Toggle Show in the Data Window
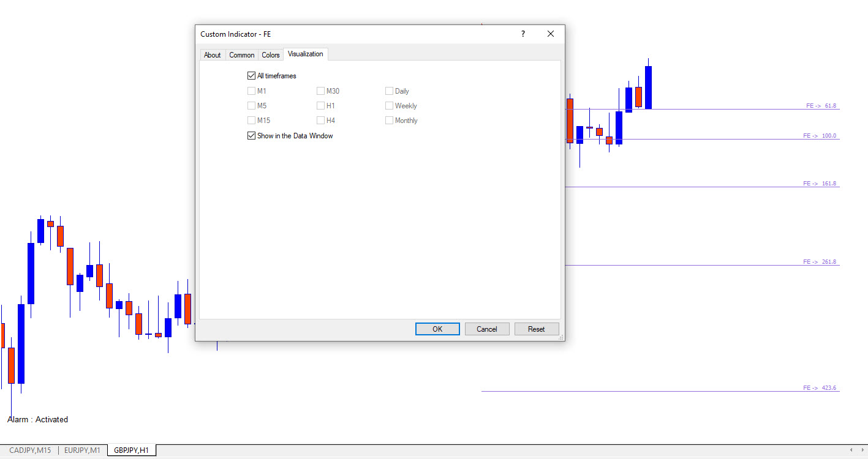Screen dimensions: 868x459 tap(251, 136)
